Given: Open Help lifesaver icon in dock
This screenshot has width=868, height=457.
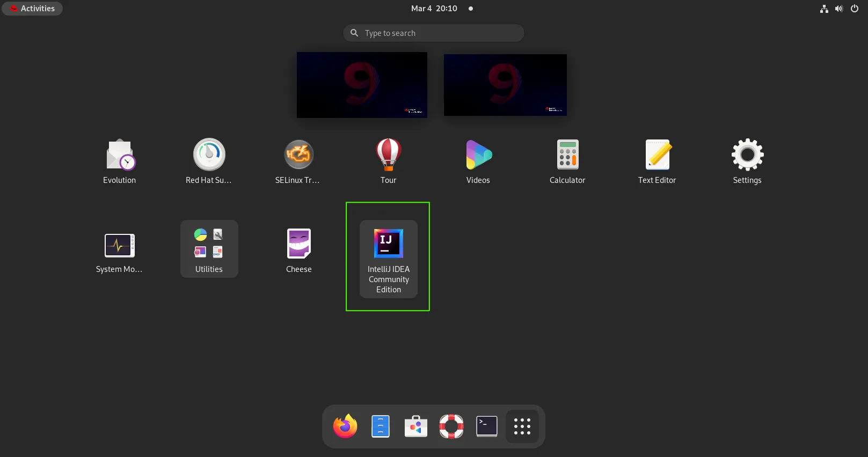Looking at the screenshot, I should pyautogui.click(x=451, y=426).
